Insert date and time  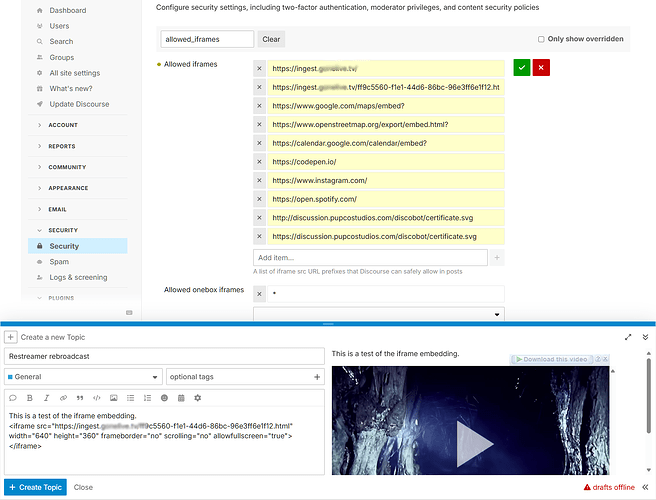pos(181,398)
